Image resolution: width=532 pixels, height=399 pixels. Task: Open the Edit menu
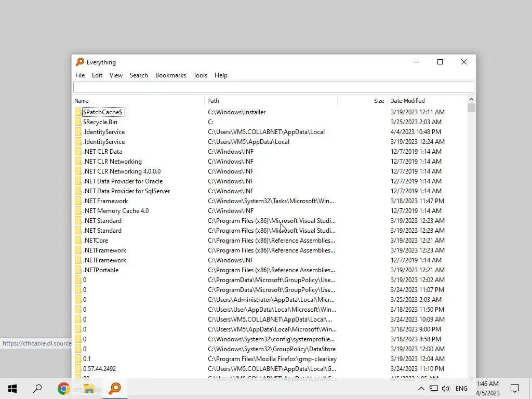coord(97,75)
